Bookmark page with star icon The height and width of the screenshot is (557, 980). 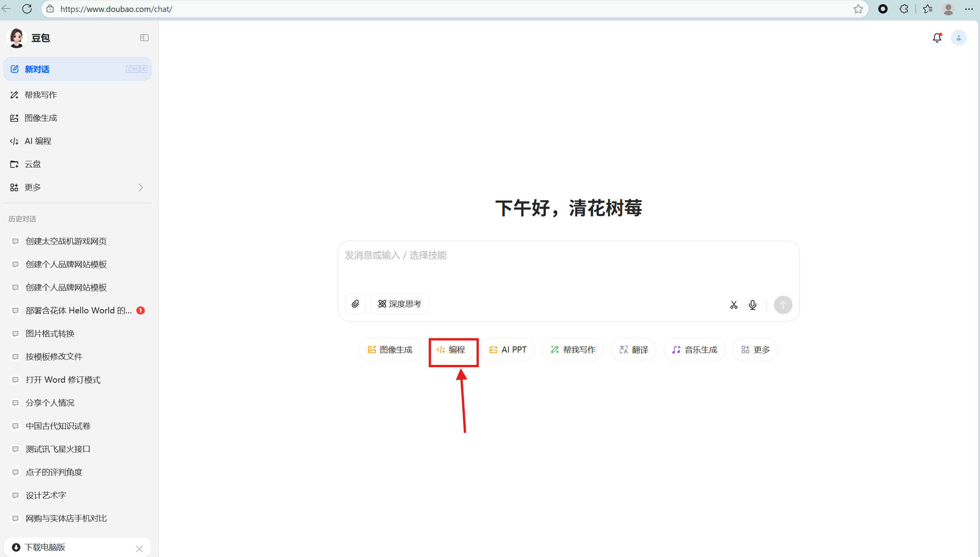coord(858,9)
